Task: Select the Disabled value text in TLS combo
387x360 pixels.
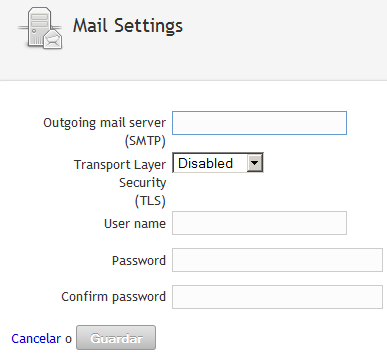Action: click(x=205, y=163)
